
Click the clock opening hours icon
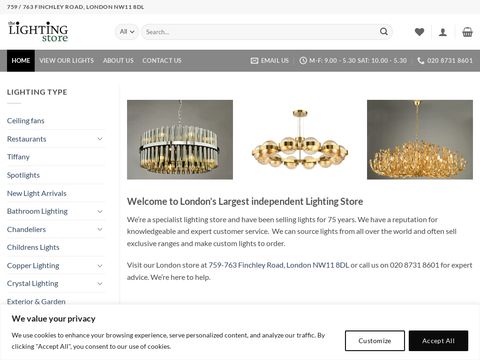(x=303, y=61)
